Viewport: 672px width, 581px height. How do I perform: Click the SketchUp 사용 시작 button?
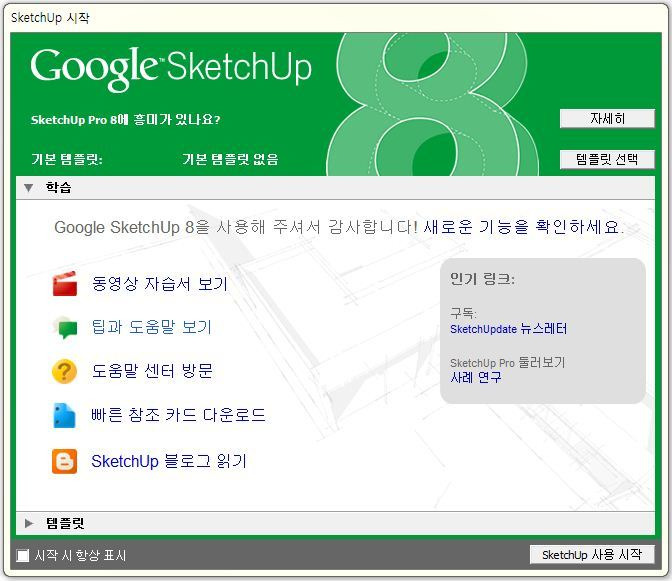pos(592,555)
